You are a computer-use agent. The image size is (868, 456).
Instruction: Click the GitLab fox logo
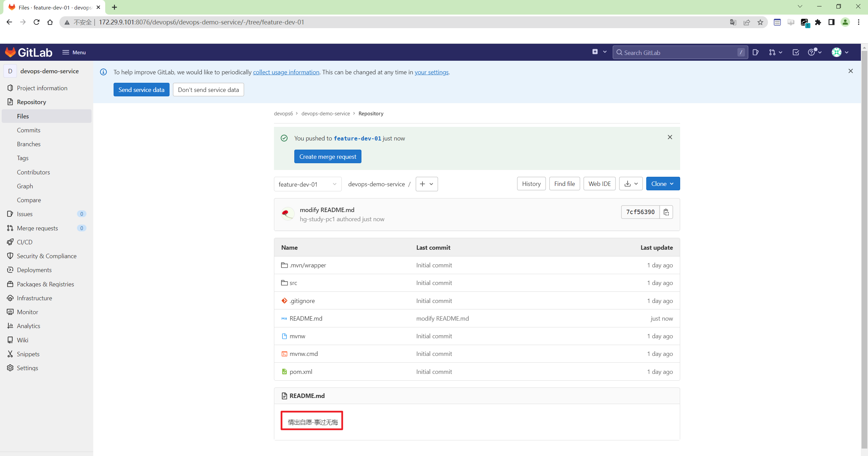(11, 52)
